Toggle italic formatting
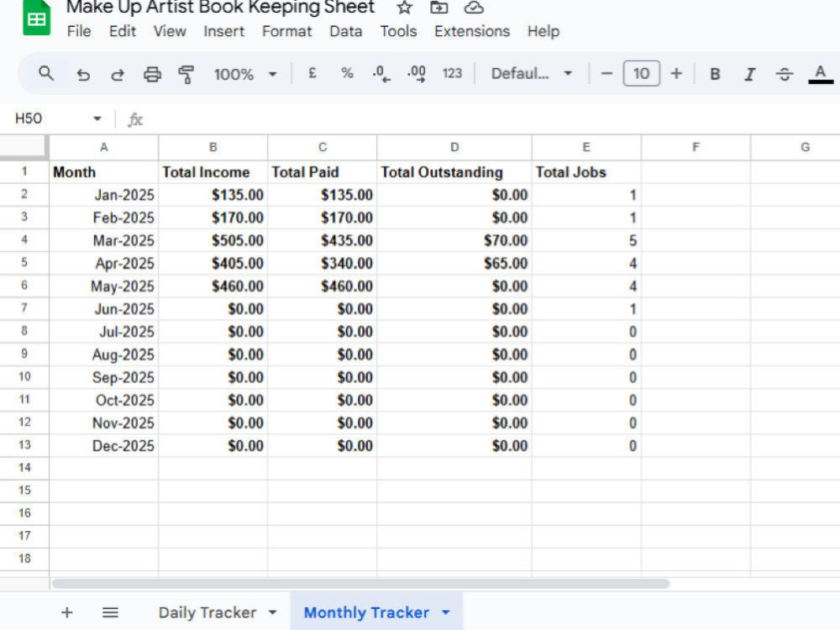Viewport: 840px width, 630px height. coord(750,74)
